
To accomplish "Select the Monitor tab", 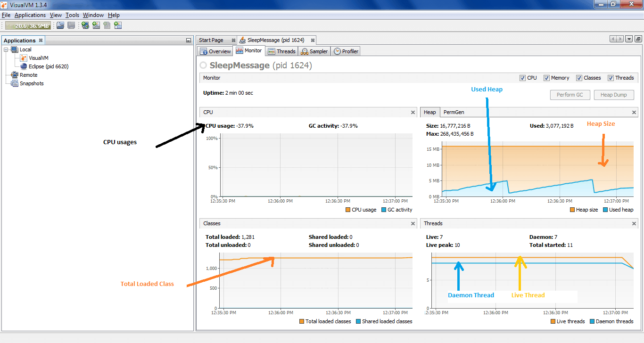I will click(248, 51).
